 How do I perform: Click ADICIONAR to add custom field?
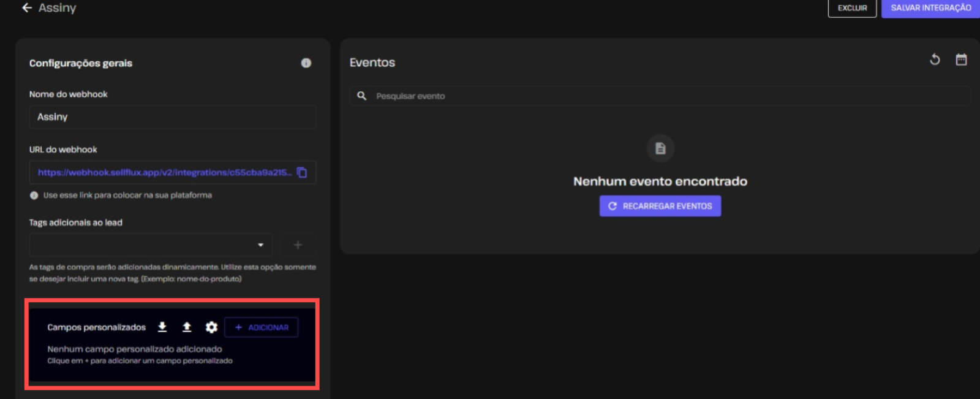[262, 327]
